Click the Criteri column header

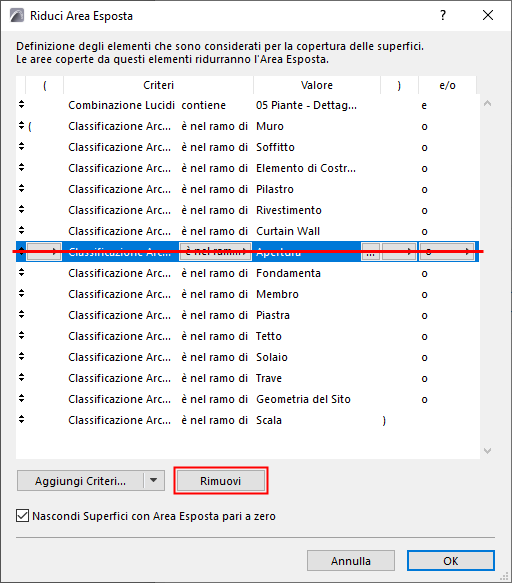(159, 85)
